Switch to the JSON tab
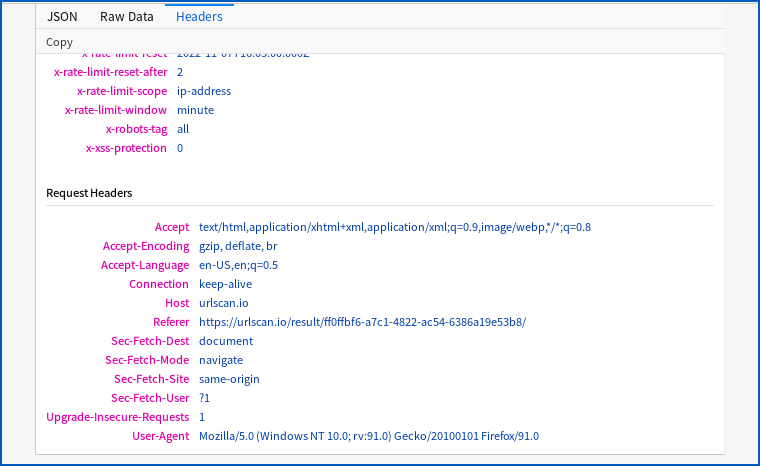The height and width of the screenshot is (466, 760). pyautogui.click(x=62, y=16)
